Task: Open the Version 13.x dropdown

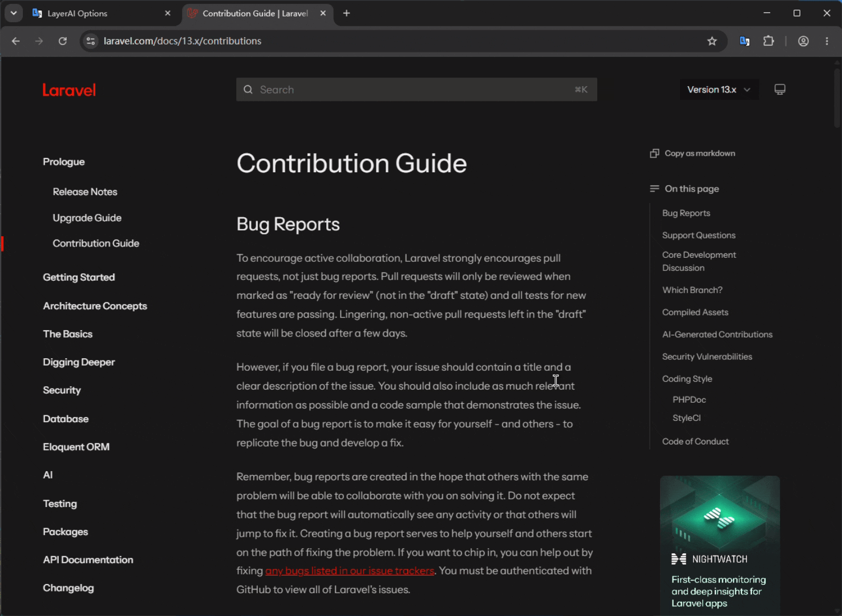Action: [x=719, y=90]
